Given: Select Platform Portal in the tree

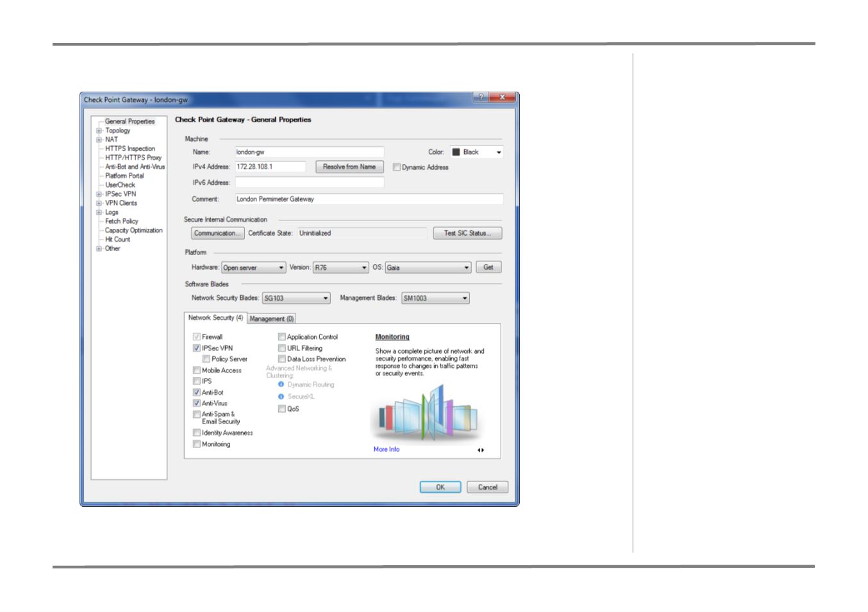Looking at the screenshot, I should [124, 176].
